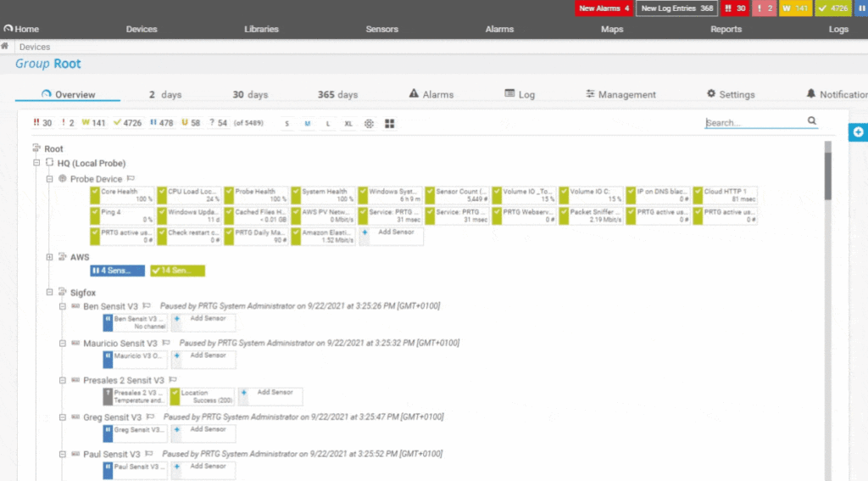868x481 pixels.
Task: Collapse the Sigfox group
Action: (x=49, y=292)
